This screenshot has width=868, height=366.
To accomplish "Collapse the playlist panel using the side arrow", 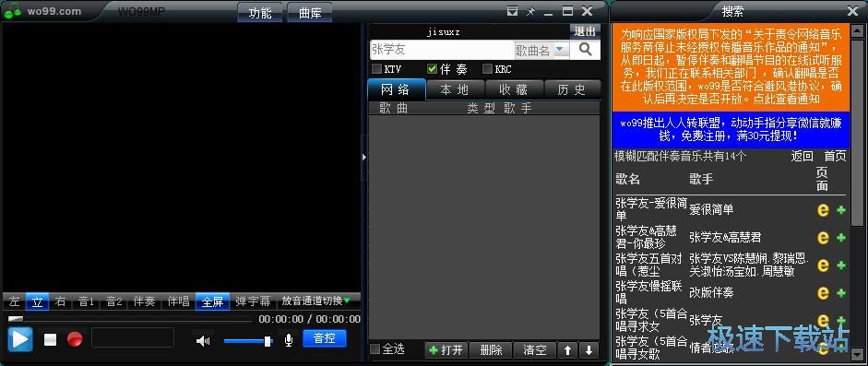I will click(363, 158).
